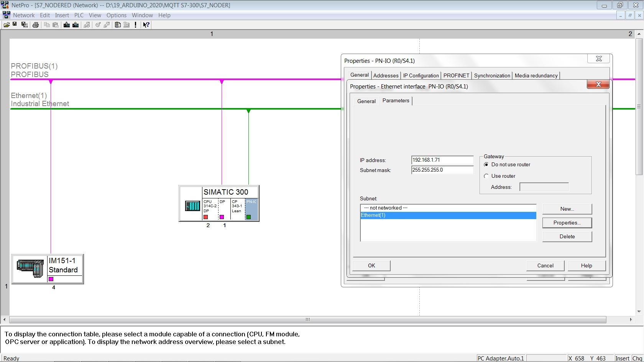Select the 'Use router' option

tap(500, 176)
